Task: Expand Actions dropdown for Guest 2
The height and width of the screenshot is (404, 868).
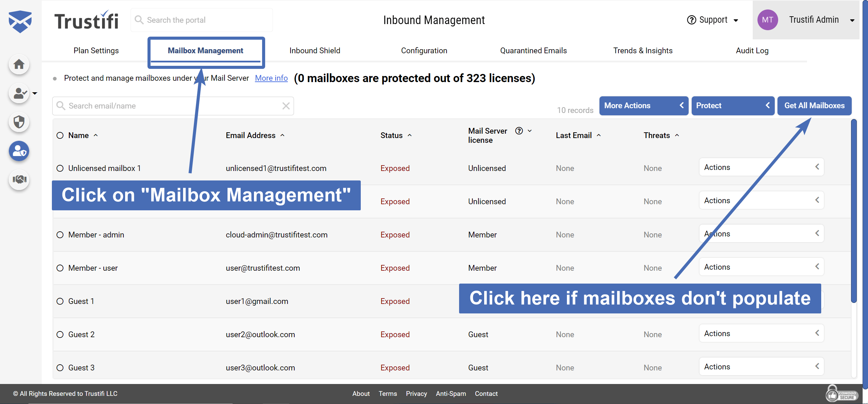Action: (x=761, y=333)
